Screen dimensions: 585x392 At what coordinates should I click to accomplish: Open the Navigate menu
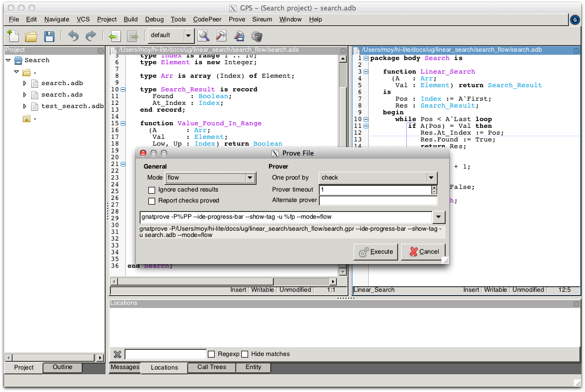tap(57, 19)
